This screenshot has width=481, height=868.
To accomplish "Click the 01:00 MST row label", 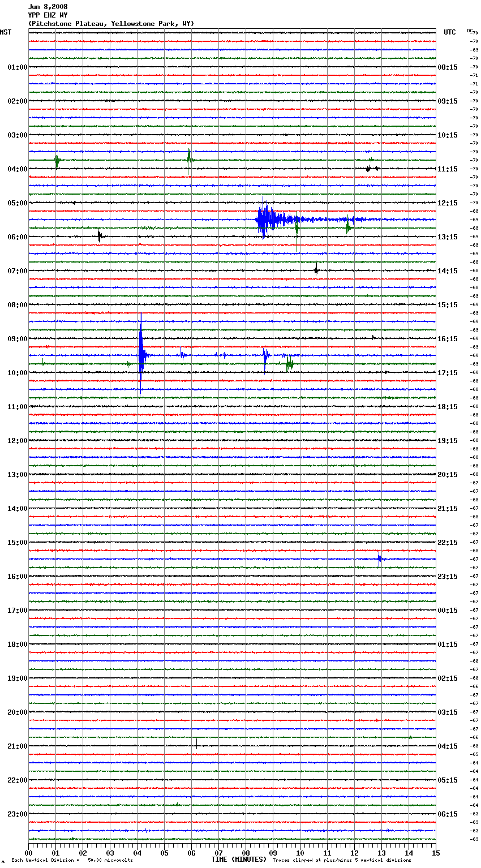I will 18,67.
